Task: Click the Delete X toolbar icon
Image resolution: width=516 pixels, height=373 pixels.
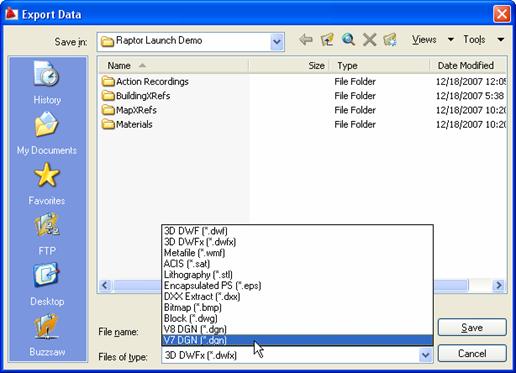Action: pyautogui.click(x=369, y=40)
